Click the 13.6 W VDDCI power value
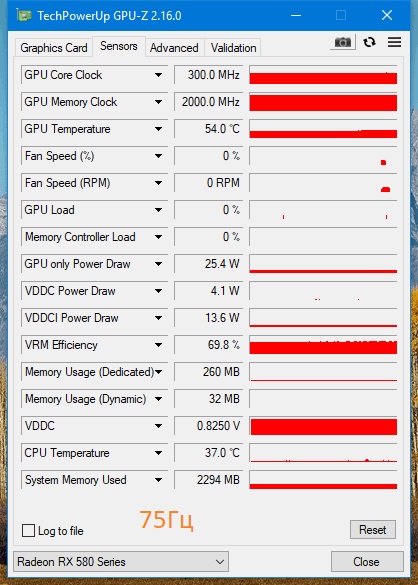Viewport: 418px width, 585px height. pyautogui.click(x=208, y=318)
